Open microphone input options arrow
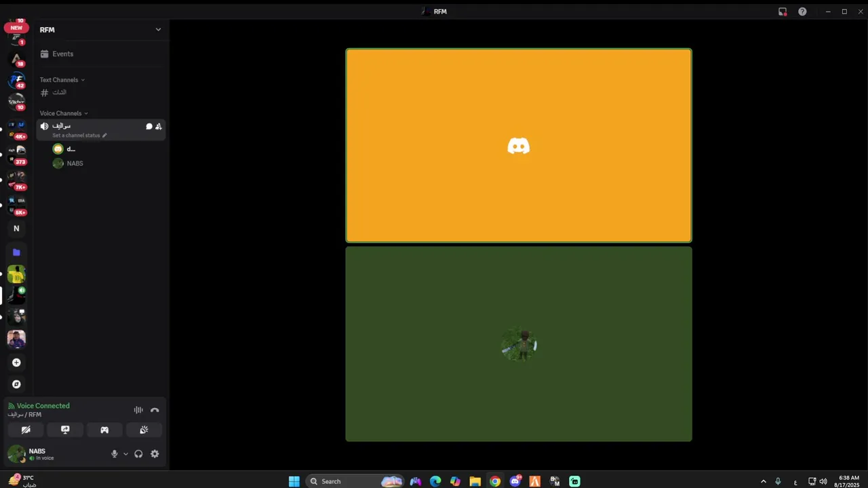The height and width of the screenshot is (488, 868). point(125,454)
